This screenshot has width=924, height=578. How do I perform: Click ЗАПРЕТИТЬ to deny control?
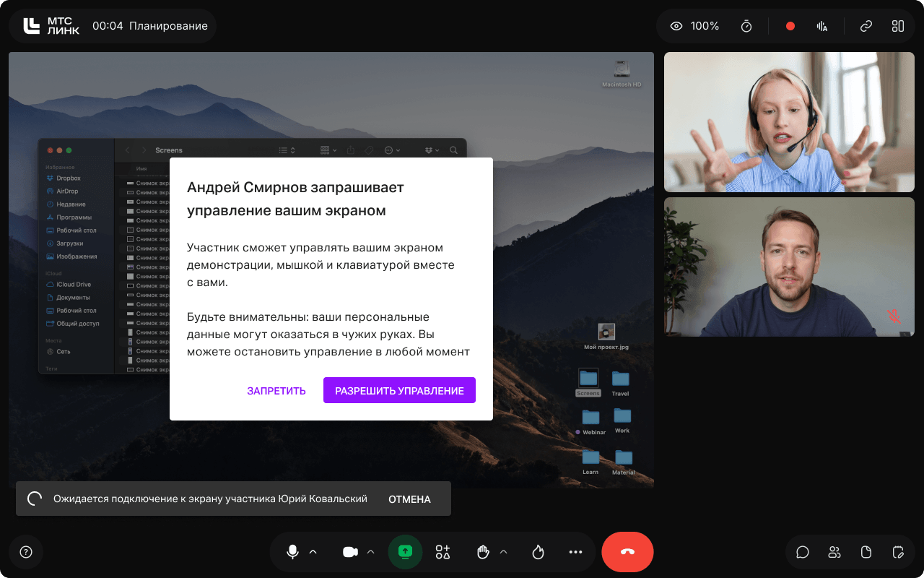click(276, 391)
